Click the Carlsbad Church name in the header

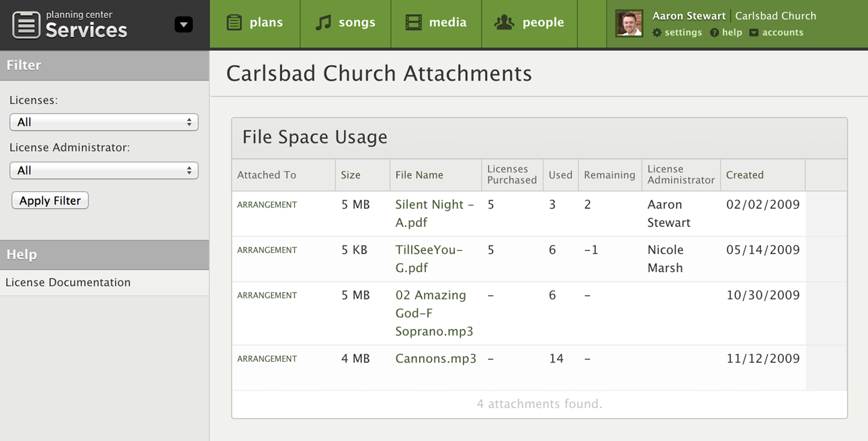pos(775,15)
